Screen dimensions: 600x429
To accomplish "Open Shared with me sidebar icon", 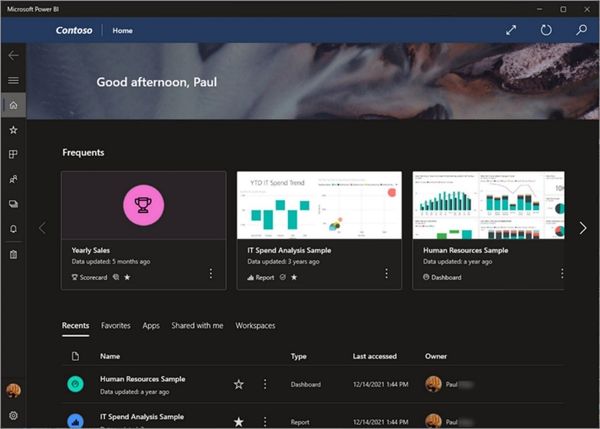I will click(13, 179).
